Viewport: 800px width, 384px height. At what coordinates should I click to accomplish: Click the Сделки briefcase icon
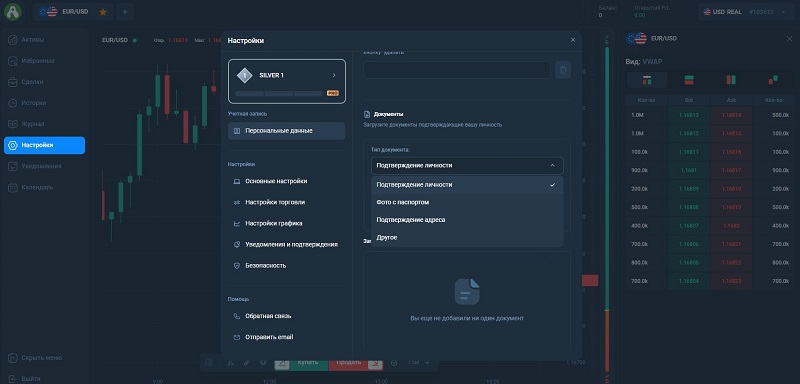click(x=13, y=82)
